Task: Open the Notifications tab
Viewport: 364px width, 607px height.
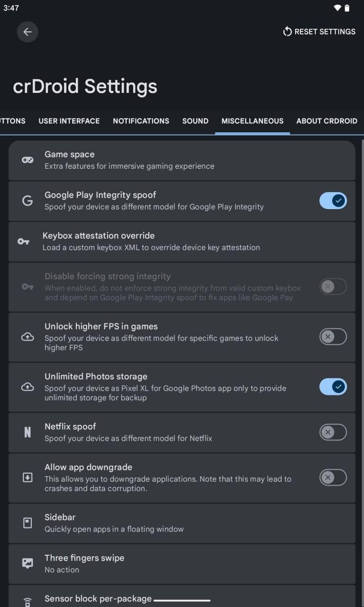Action: (141, 121)
